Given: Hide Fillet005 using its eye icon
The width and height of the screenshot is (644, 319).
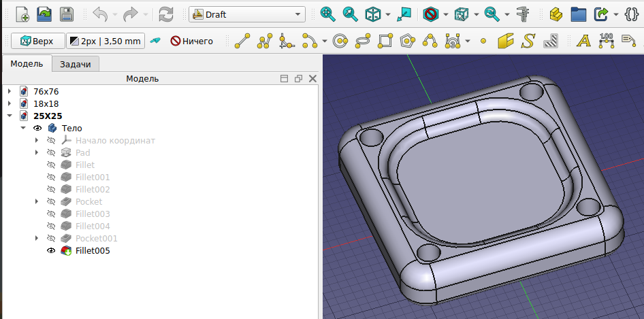Looking at the screenshot, I should 51,250.
